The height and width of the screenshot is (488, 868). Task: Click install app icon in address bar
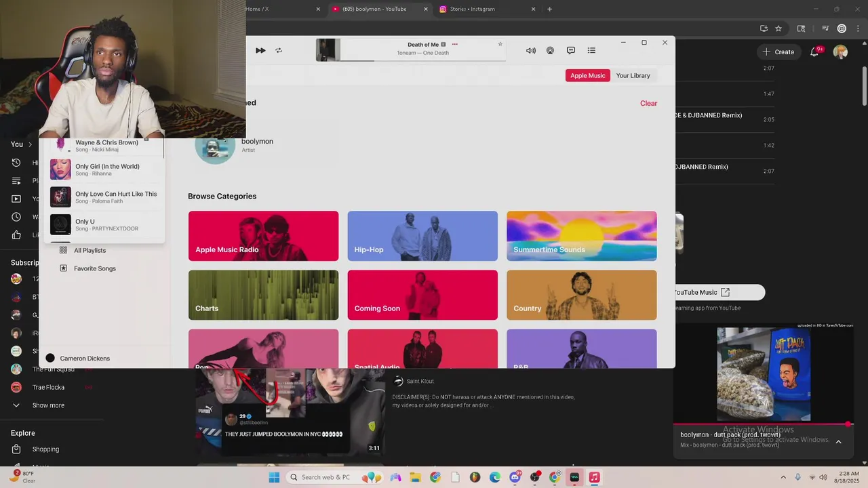(764, 28)
